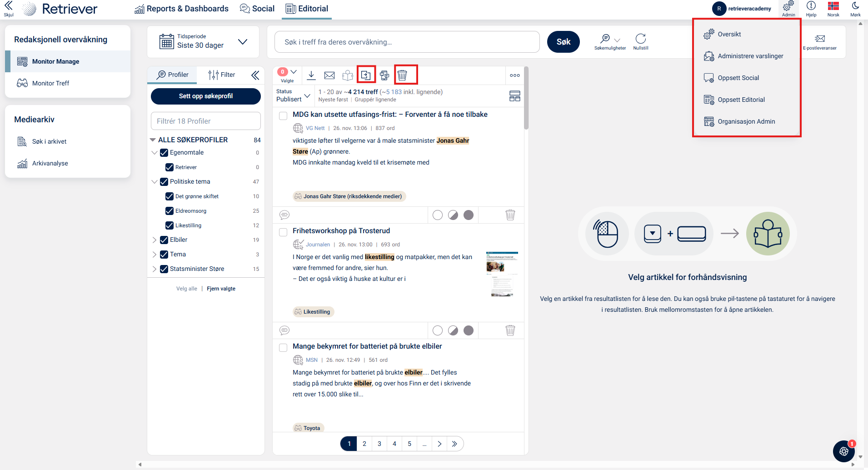The width and height of the screenshot is (868, 470).
Task: Open comment icon under MDG article
Action: click(284, 215)
